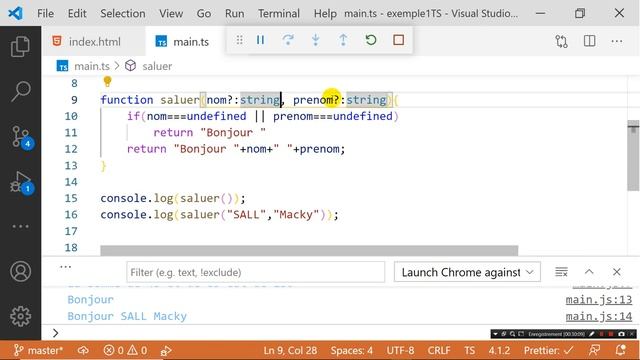Open the View menu

click(171, 13)
